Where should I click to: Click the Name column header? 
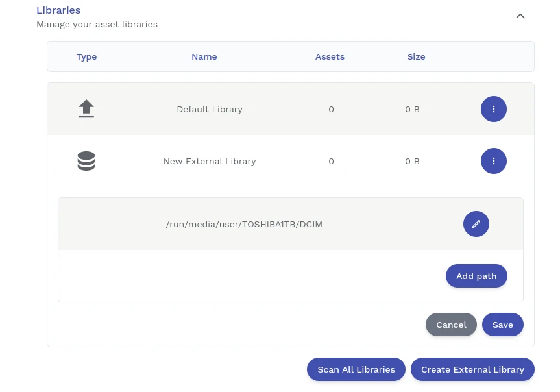pyautogui.click(x=204, y=56)
